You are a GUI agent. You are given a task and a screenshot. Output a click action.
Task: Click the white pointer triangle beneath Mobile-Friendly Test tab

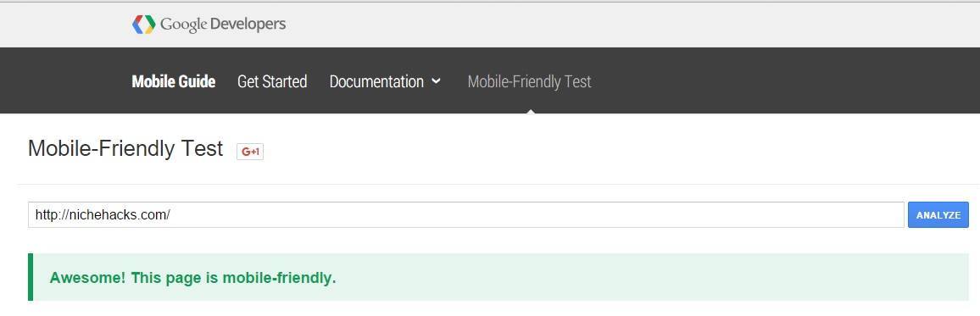tap(530, 111)
